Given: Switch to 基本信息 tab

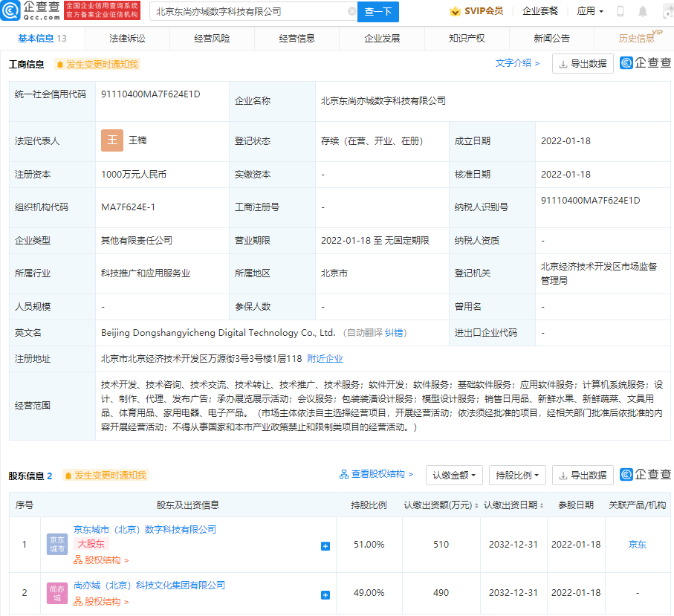Looking at the screenshot, I should (42, 38).
